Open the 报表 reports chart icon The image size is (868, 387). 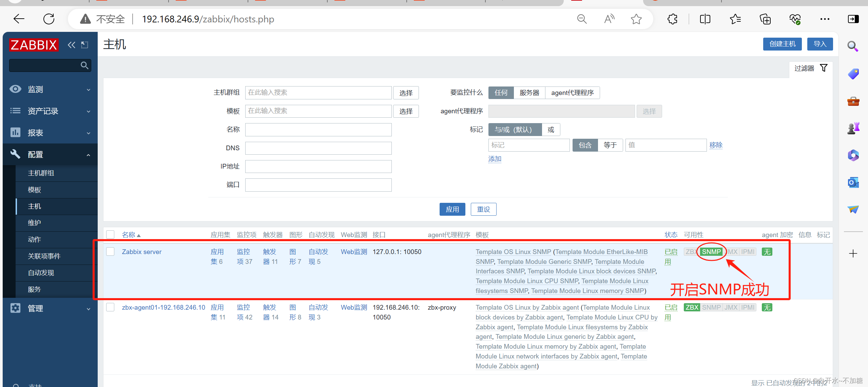click(15, 133)
